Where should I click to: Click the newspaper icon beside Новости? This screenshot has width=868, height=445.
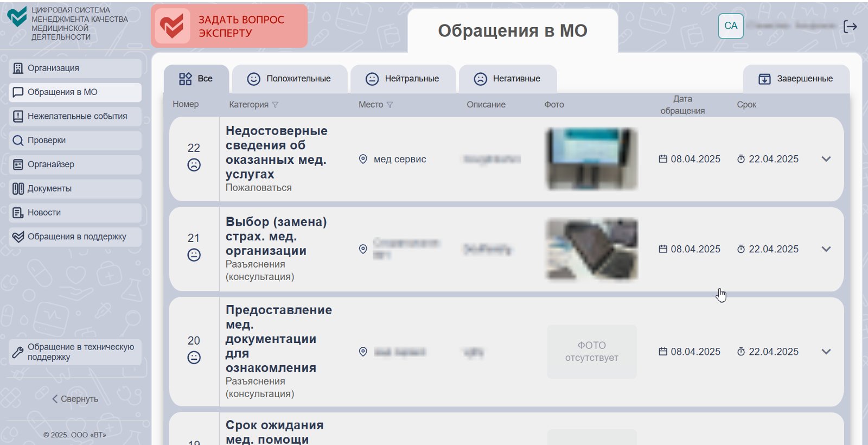(x=18, y=213)
